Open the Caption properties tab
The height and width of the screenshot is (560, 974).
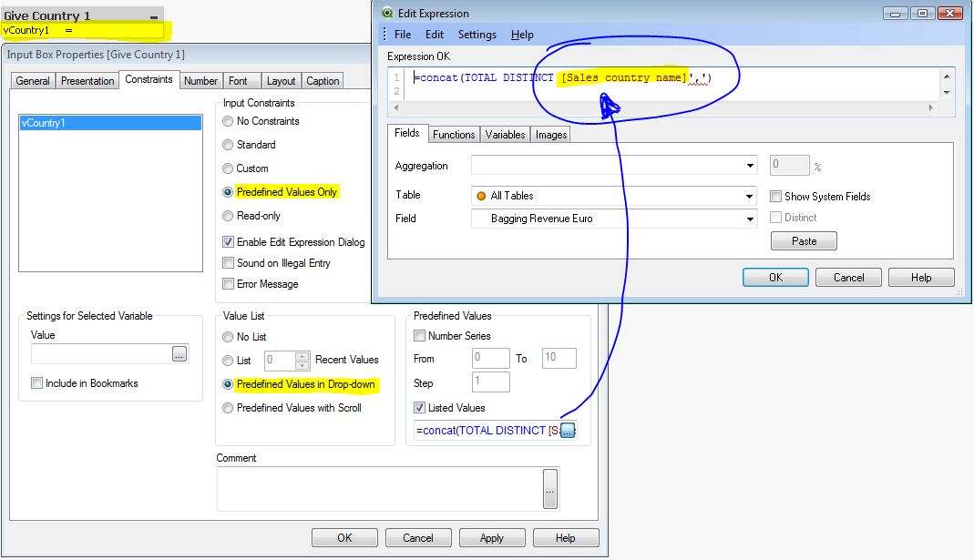pyautogui.click(x=323, y=81)
